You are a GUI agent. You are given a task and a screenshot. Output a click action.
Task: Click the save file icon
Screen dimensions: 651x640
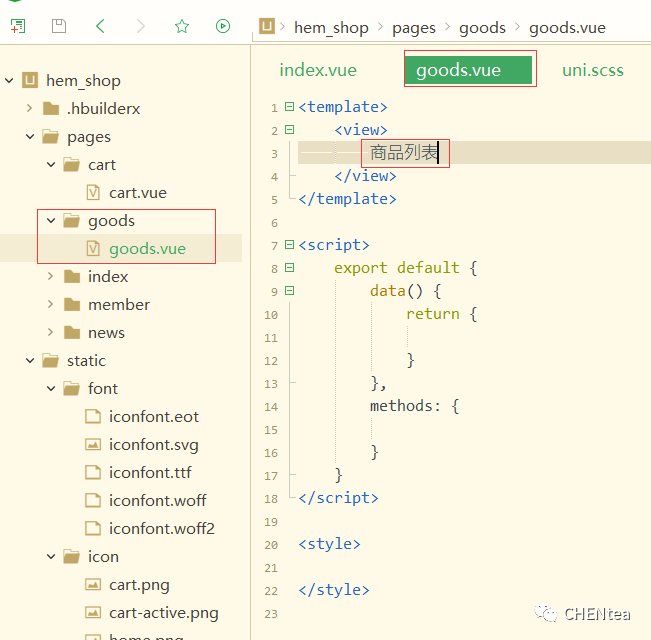(59, 27)
